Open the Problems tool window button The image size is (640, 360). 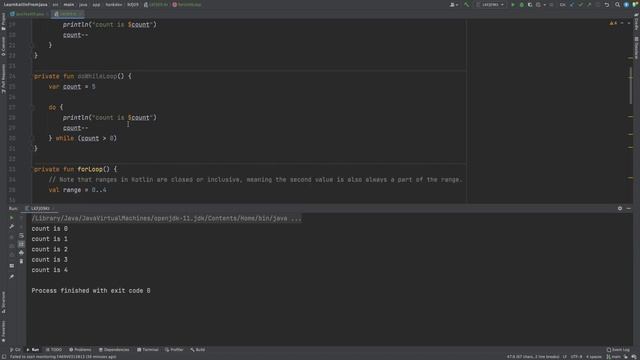[80, 350]
